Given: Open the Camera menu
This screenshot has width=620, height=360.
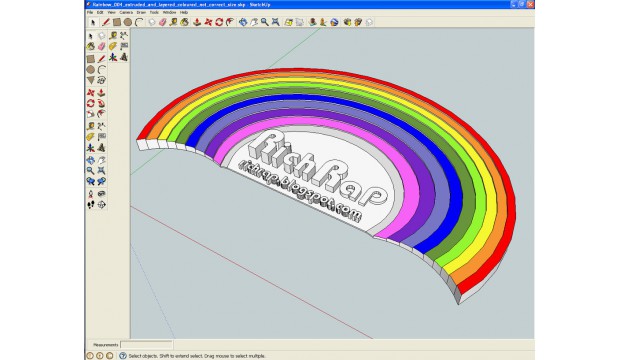Looking at the screenshot, I should pyautogui.click(x=126, y=12).
